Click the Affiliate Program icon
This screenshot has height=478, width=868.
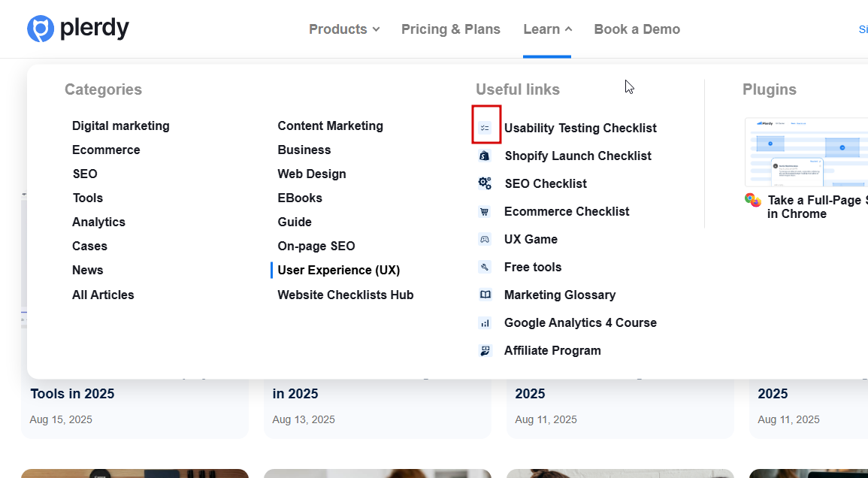485,350
